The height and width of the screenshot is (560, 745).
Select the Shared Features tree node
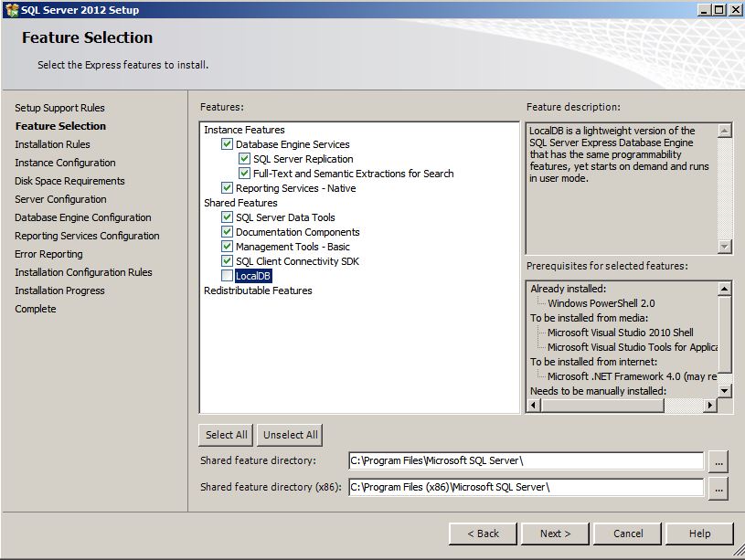(x=240, y=203)
